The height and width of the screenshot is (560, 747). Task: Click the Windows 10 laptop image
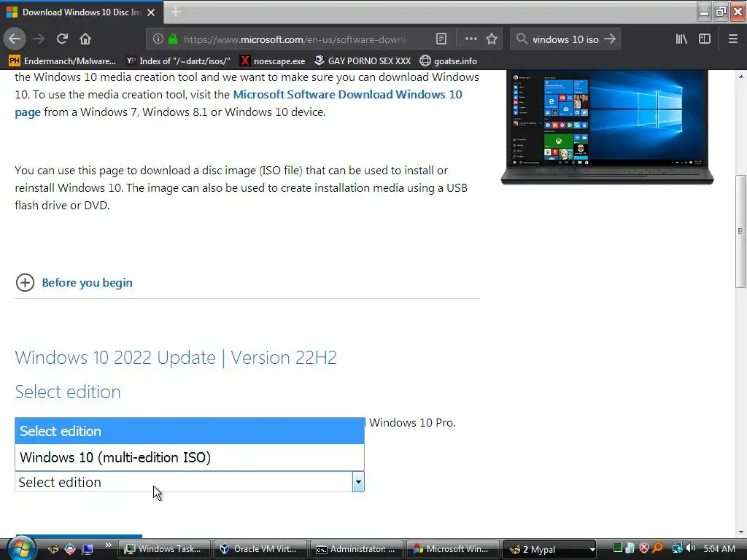pyautogui.click(x=607, y=127)
